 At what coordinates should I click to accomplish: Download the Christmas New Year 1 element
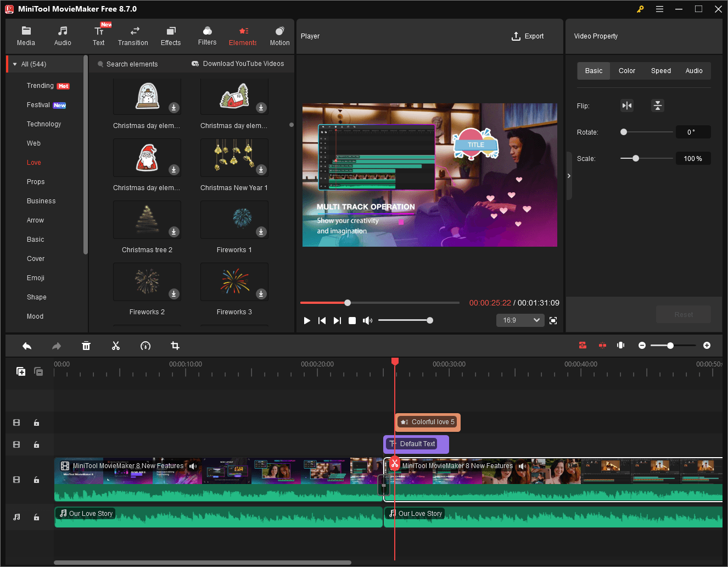point(261,170)
